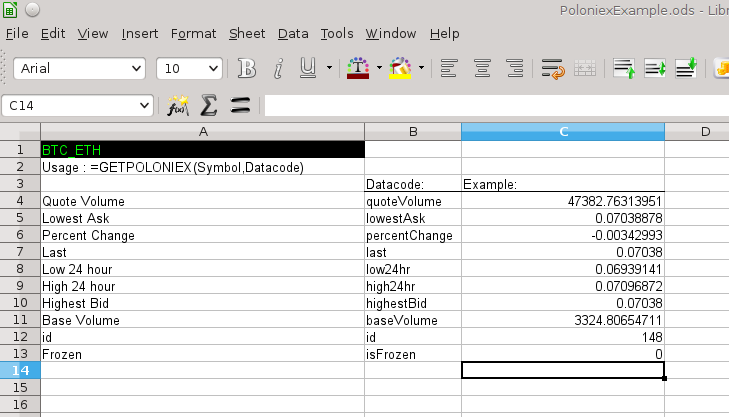729x417 pixels.
Task: Open the Function Wizard
Action: [178, 106]
